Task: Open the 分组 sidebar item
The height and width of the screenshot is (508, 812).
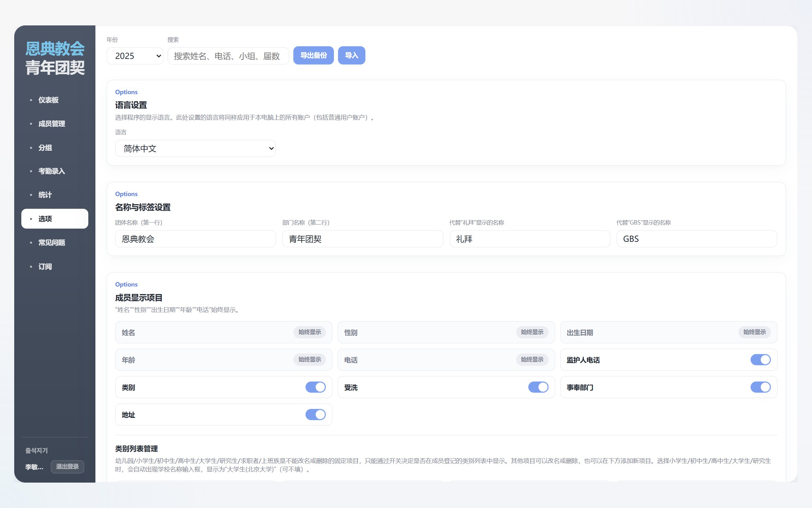Action: pos(54,148)
